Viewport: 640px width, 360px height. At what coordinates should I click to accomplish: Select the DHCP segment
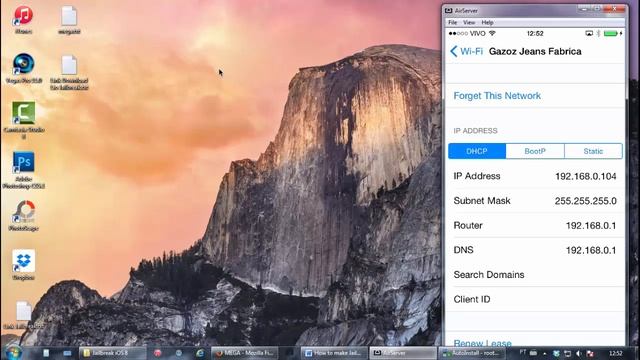click(x=477, y=151)
